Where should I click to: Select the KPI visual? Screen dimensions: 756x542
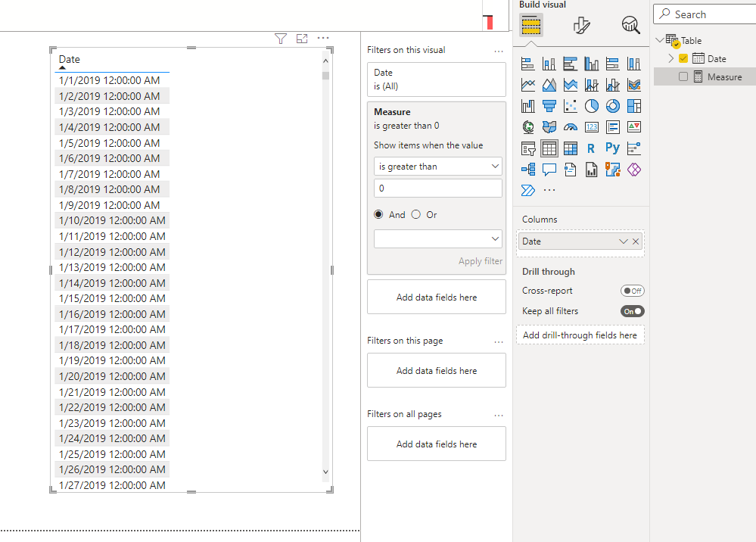tap(634, 127)
